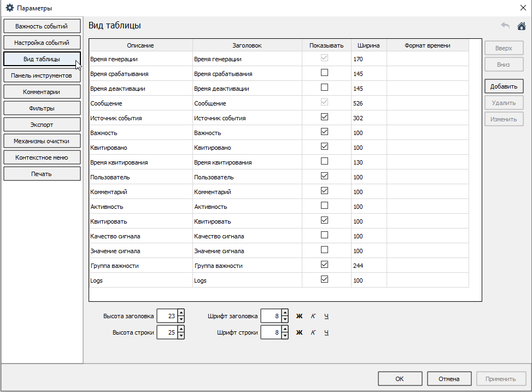The width and height of the screenshot is (532, 392).
Task: Disable showing the Logs column
Action: [325, 279]
